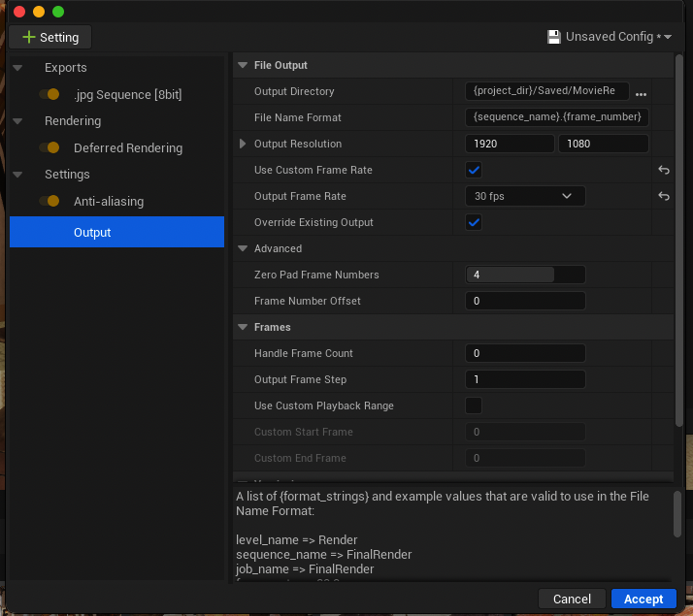Click the Zero Pad Frame Numbers slider field

coord(525,275)
